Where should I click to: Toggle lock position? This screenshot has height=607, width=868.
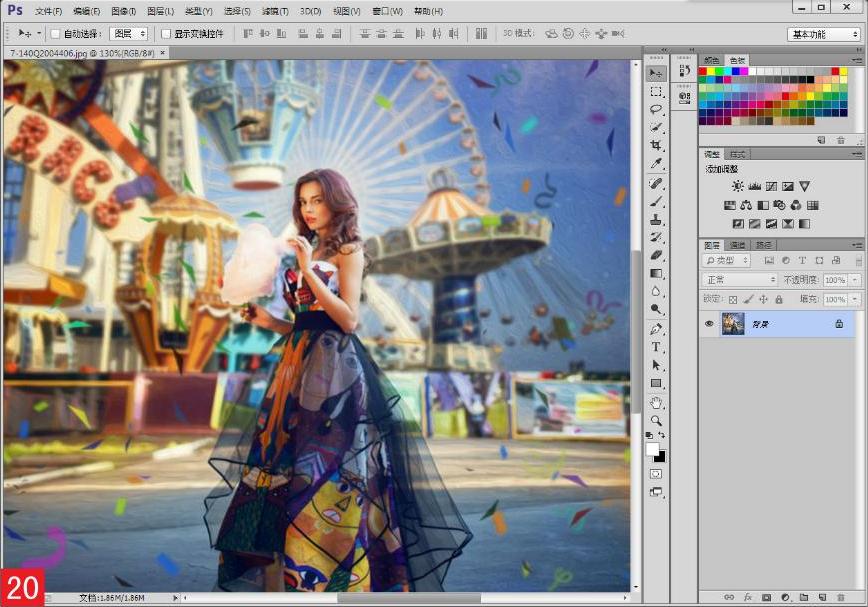pos(763,299)
